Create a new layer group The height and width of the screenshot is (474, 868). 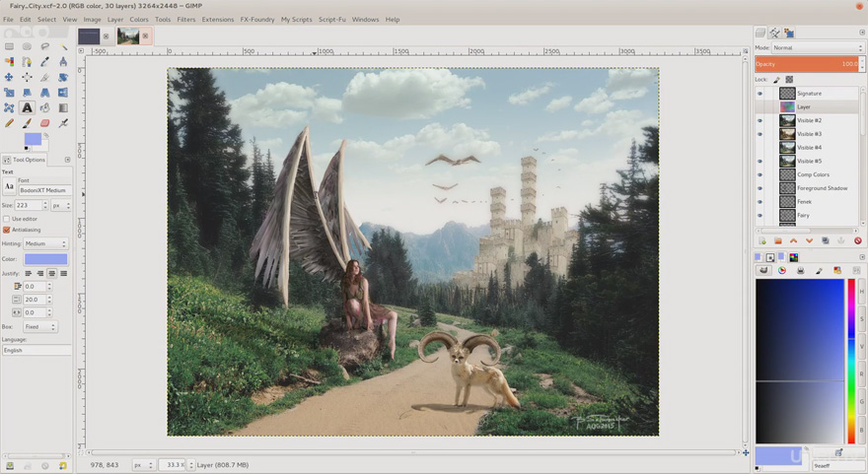point(778,240)
